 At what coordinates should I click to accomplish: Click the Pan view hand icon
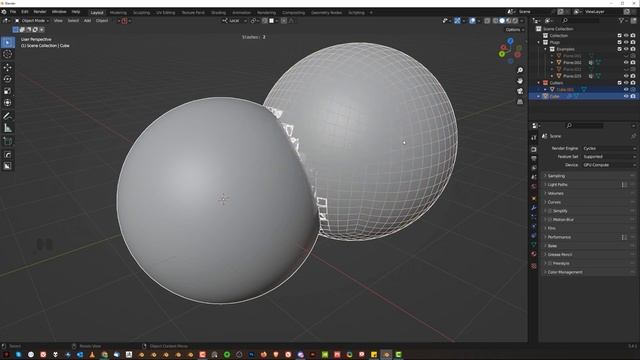coord(520,81)
